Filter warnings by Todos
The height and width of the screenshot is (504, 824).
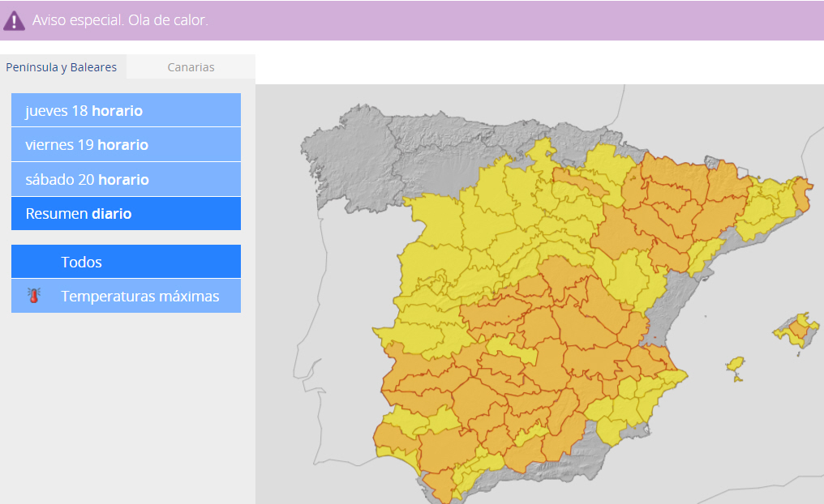click(x=126, y=262)
